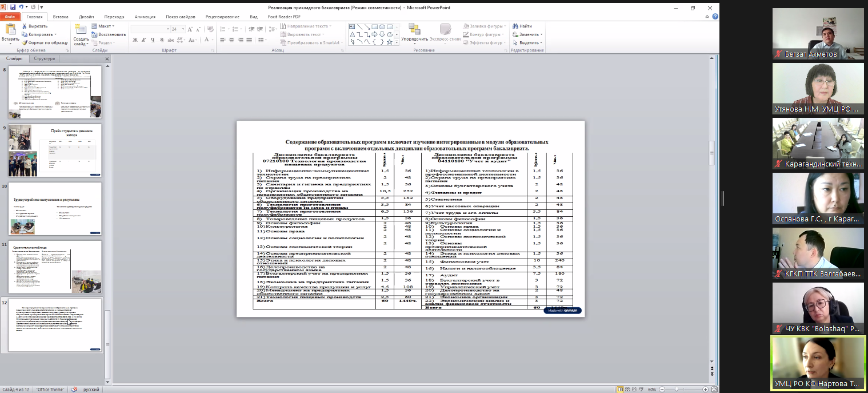
Task: Click the Reset (Восстановить) slide button
Action: 109,34
